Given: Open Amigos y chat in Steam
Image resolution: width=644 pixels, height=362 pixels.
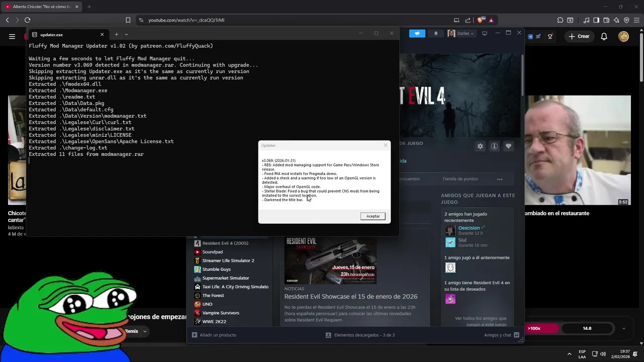Looking at the screenshot, I should pos(502,335).
